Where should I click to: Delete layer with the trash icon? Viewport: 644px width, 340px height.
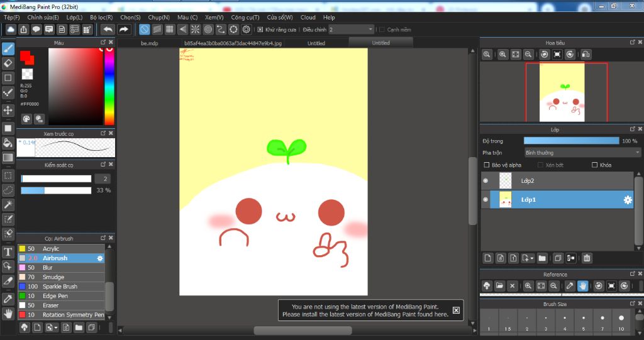click(587, 258)
